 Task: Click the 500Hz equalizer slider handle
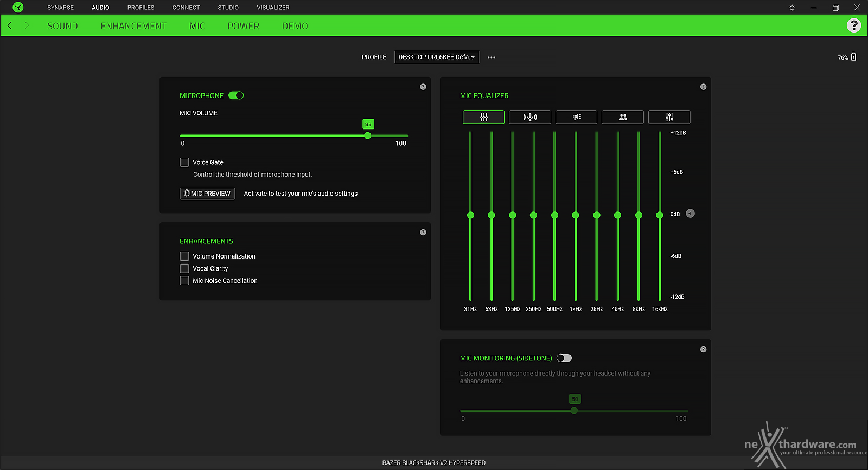click(554, 215)
